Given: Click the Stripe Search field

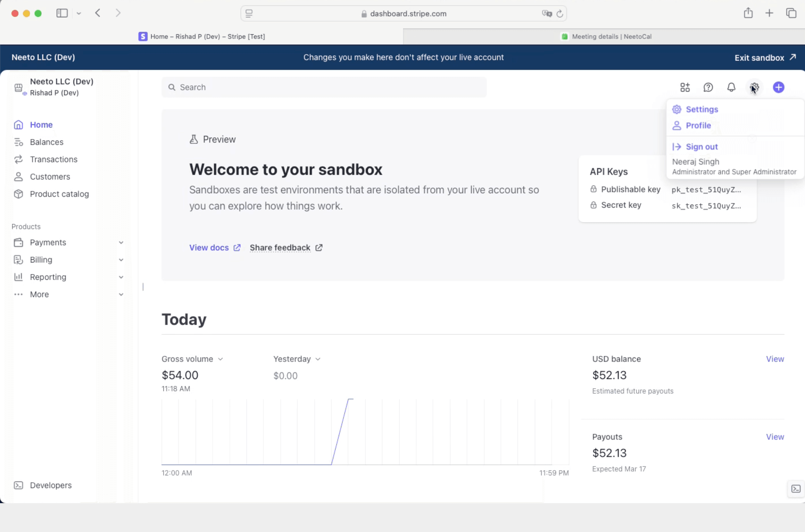Looking at the screenshot, I should [x=324, y=87].
